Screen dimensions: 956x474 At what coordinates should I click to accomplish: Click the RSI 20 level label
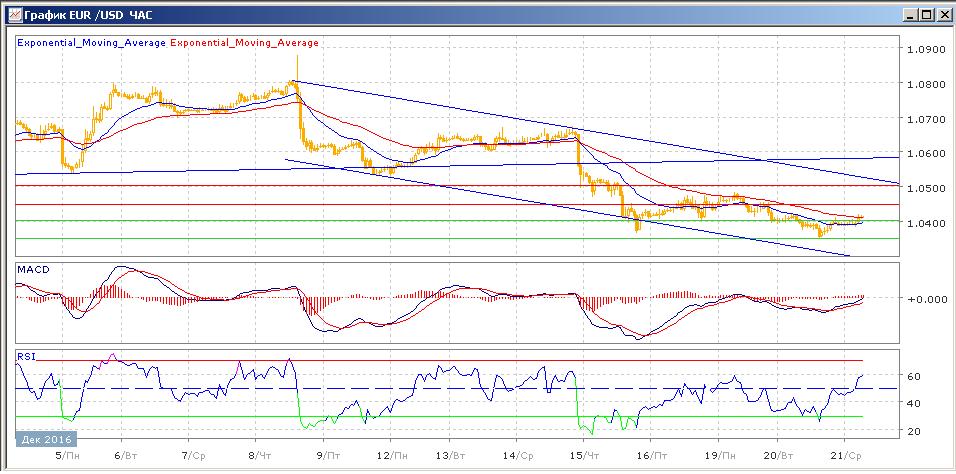[913, 431]
